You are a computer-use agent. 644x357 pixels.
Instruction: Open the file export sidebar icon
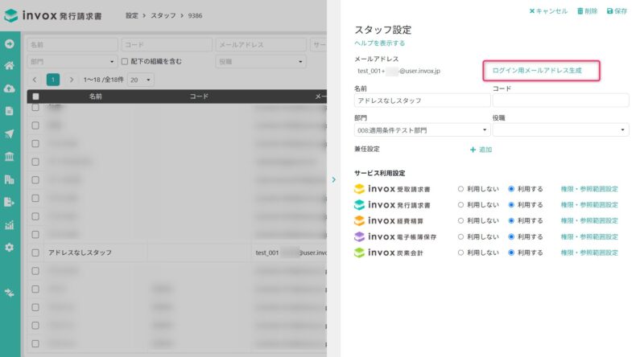(x=10, y=202)
